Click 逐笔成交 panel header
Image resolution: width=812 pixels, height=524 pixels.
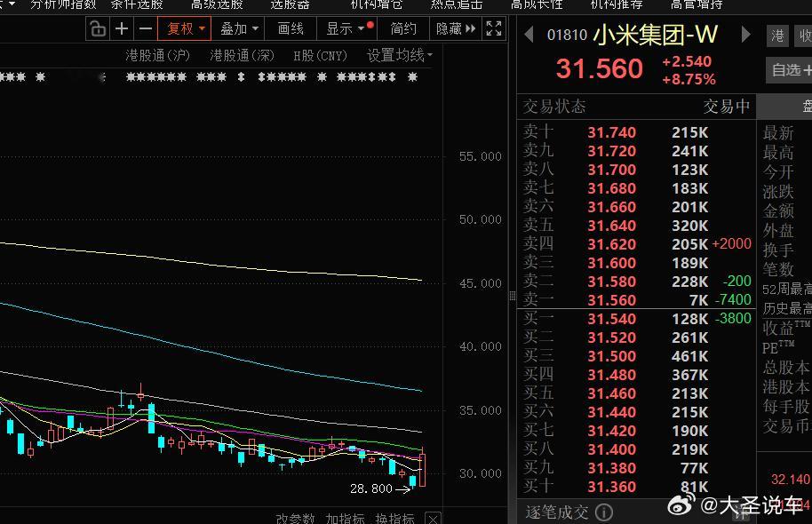[x=557, y=512]
